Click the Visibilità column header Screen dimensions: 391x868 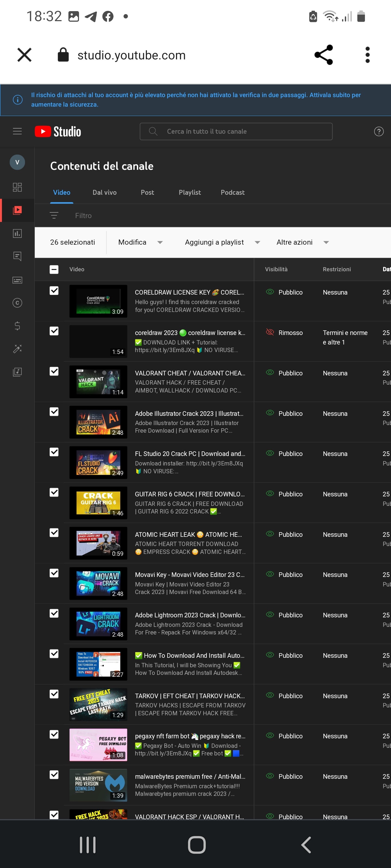point(276,269)
